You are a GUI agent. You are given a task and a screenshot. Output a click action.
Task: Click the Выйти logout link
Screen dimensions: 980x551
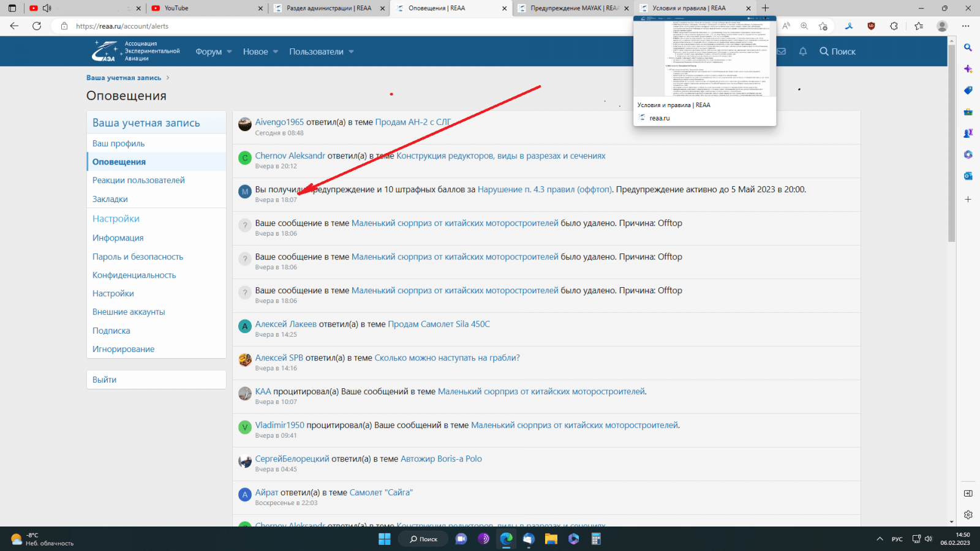point(105,380)
